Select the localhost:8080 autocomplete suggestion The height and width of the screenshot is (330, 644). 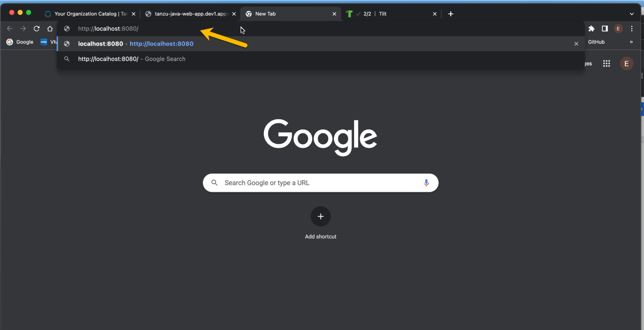321,44
